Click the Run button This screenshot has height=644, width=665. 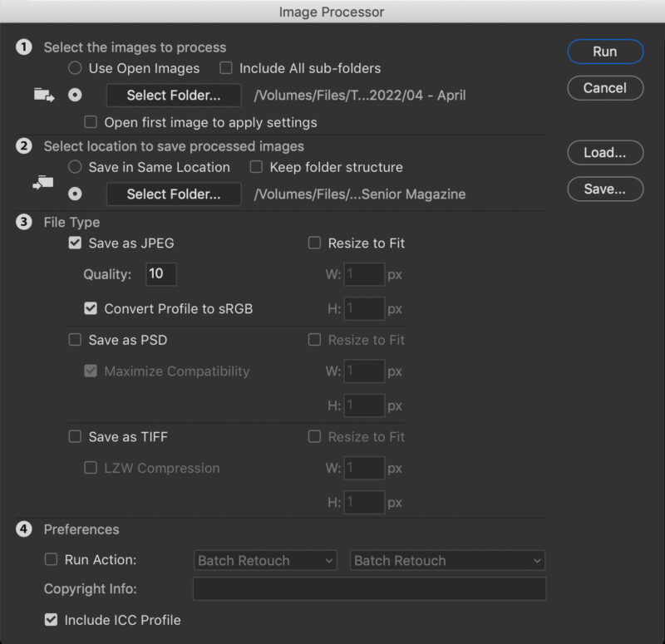pyautogui.click(x=605, y=52)
